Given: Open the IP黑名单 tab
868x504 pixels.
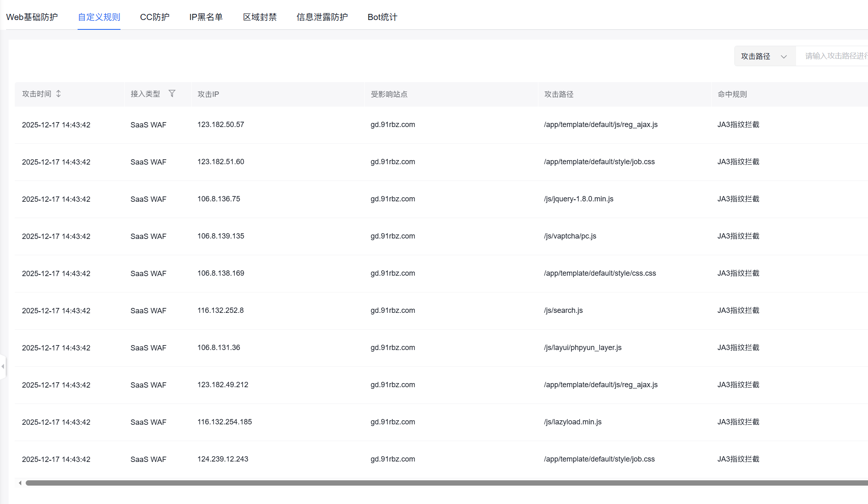Looking at the screenshot, I should (x=206, y=17).
